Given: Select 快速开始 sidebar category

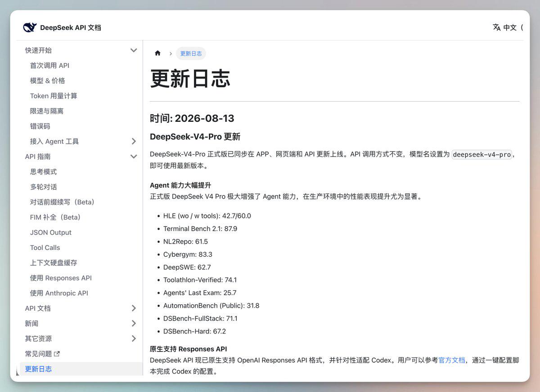Looking at the screenshot, I should (x=38, y=50).
